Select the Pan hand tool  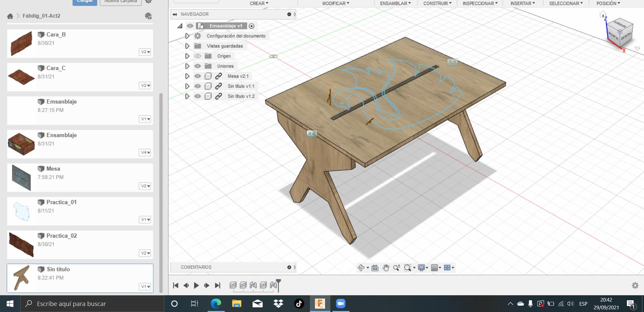tap(386, 267)
